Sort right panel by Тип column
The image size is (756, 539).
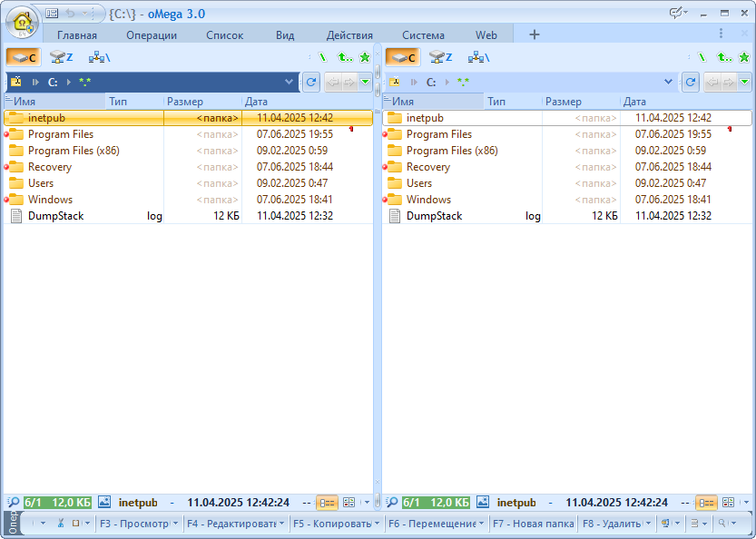tap(513, 102)
